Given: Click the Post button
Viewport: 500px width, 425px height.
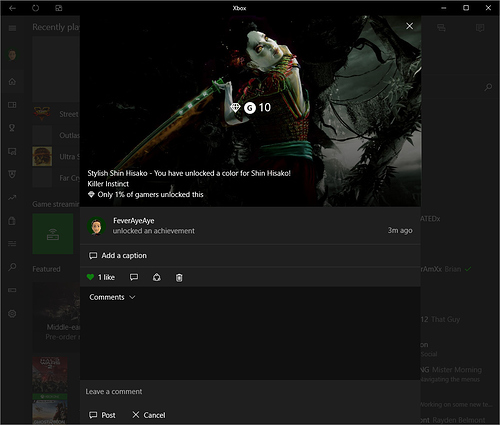Looking at the screenshot, I should point(102,415).
